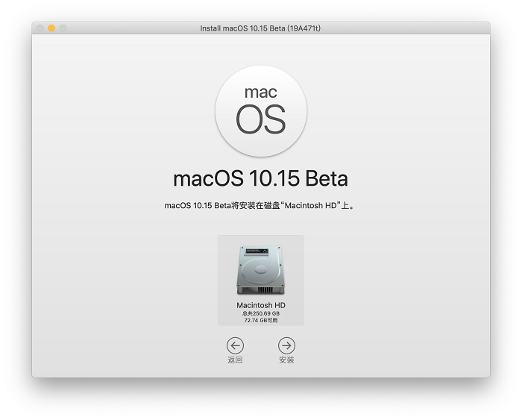Click the 72.74 GB可用 free space text
Image resolution: width=522 pixels, height=420 pixels.
point(261,320)
